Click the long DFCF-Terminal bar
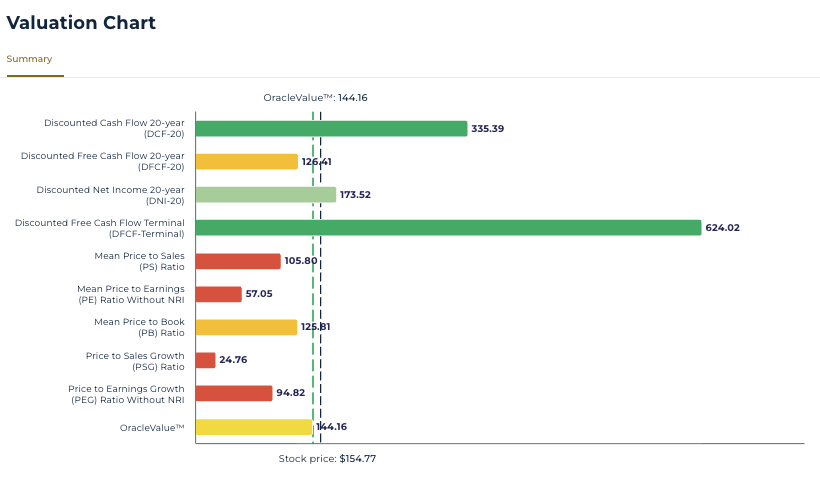Screen dimensions: 820x477 click(449, 228)
